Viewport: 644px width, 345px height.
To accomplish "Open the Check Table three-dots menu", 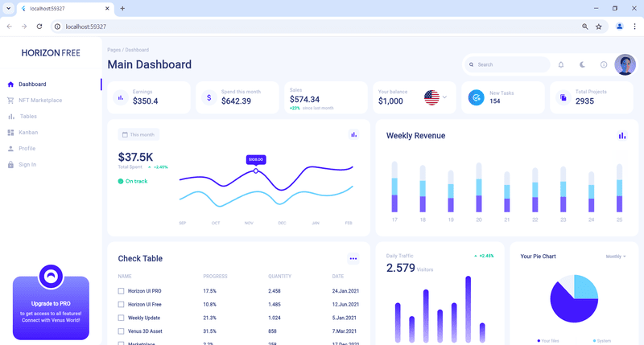I will point(353,258).
